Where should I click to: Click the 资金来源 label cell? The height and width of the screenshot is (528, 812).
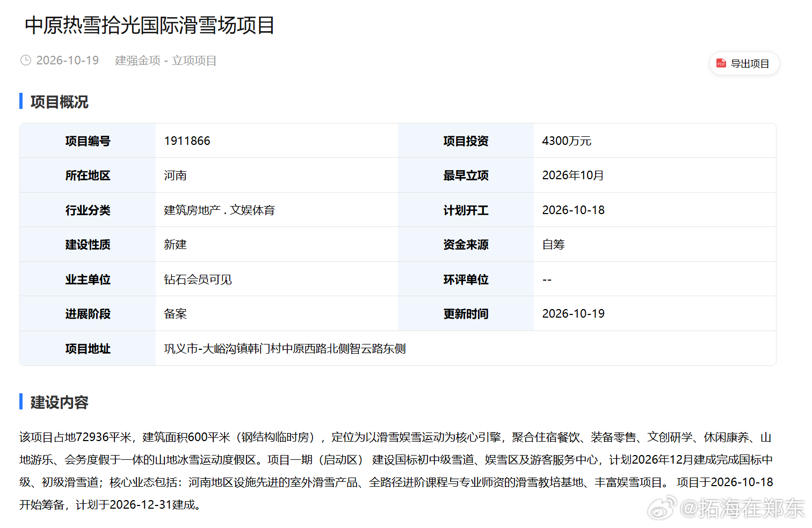tap(466, 245)
